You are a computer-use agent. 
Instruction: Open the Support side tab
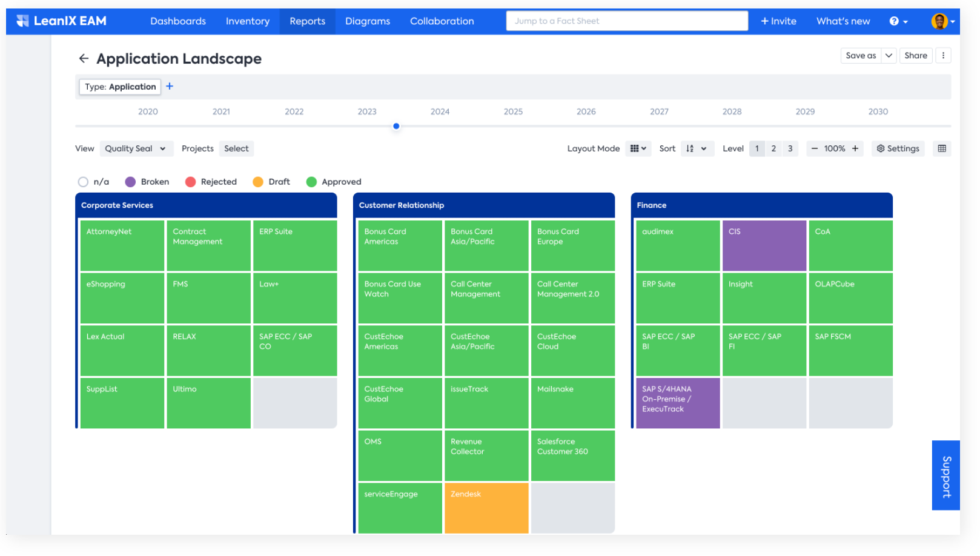tap(946, 475)
